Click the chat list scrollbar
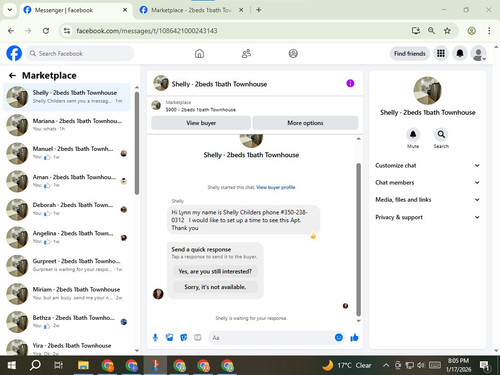500x375 pixels. (137, 143)
